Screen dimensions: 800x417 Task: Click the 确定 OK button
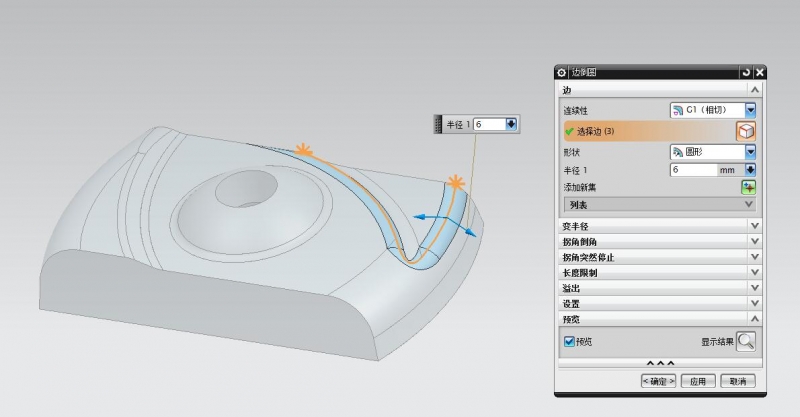pos(659,381)
